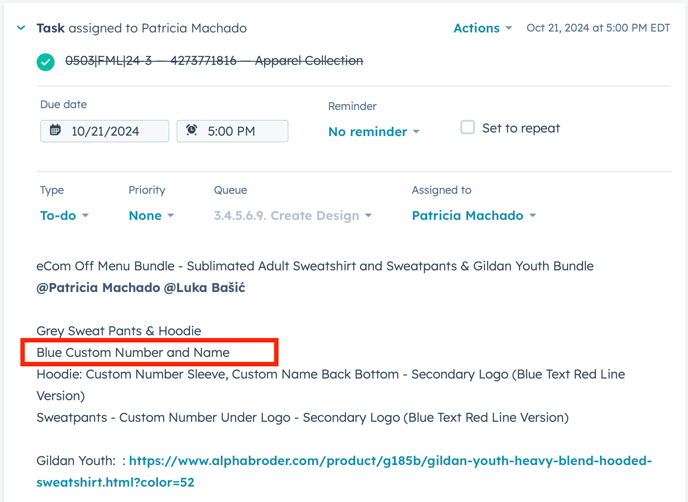Click the alarm clock icon in time field

tap(192, 131)
